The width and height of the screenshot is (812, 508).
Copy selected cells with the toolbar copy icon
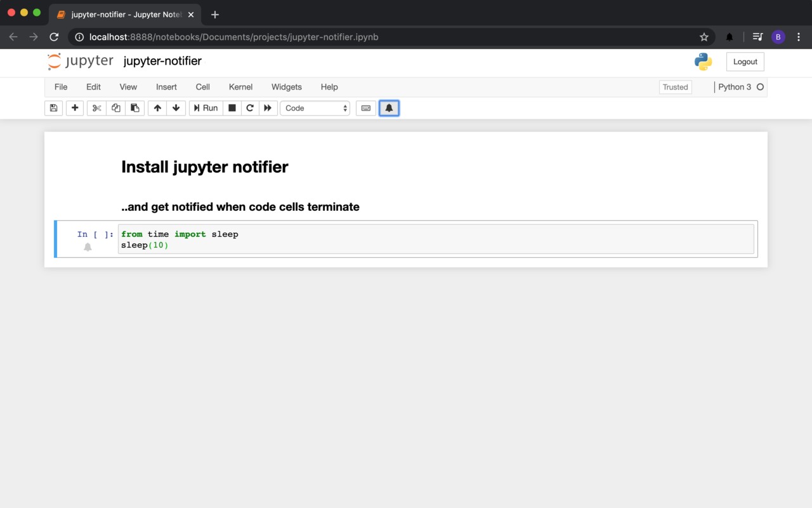coord(115,108)
